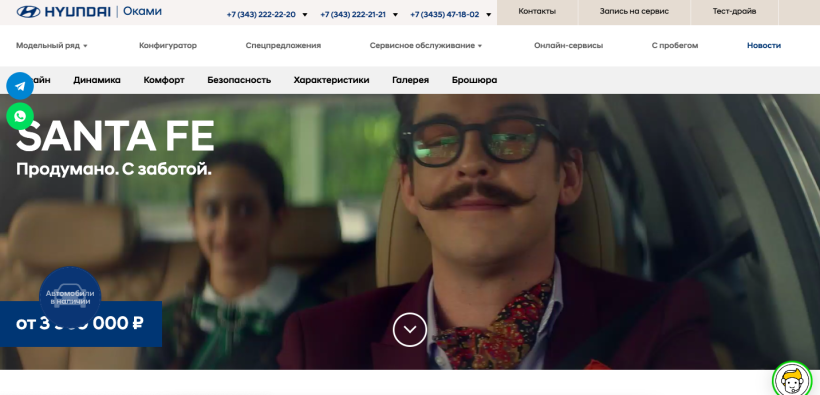Viewport: 820px width, 395px height.
Task: Click the price banner starting 'от 3'
Action: point(81,324)
